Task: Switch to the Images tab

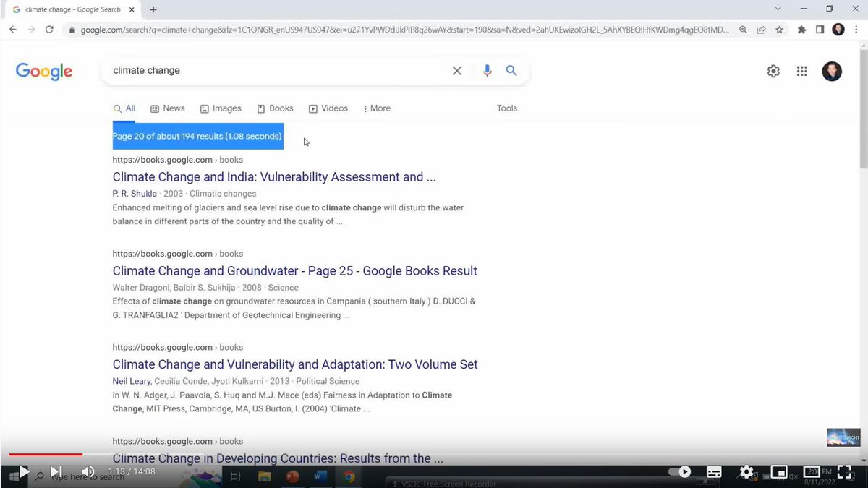Action: 221,108
